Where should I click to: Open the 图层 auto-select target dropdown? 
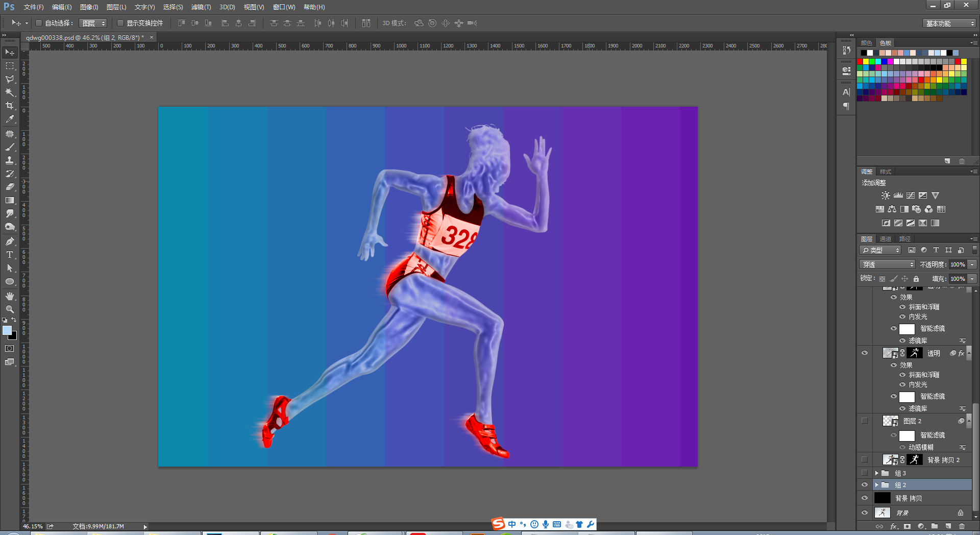93,23
